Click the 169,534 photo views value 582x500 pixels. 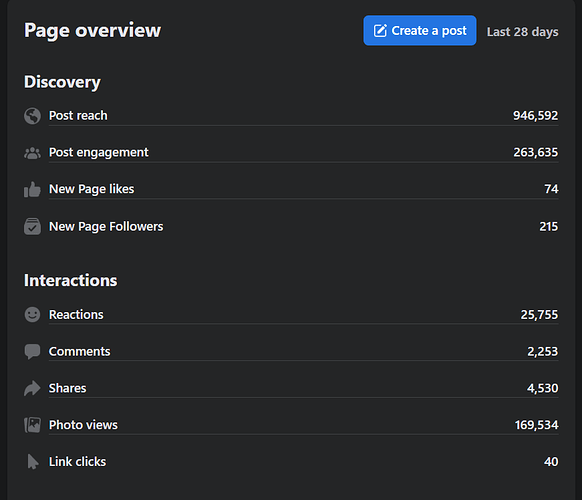coord(536,425)
